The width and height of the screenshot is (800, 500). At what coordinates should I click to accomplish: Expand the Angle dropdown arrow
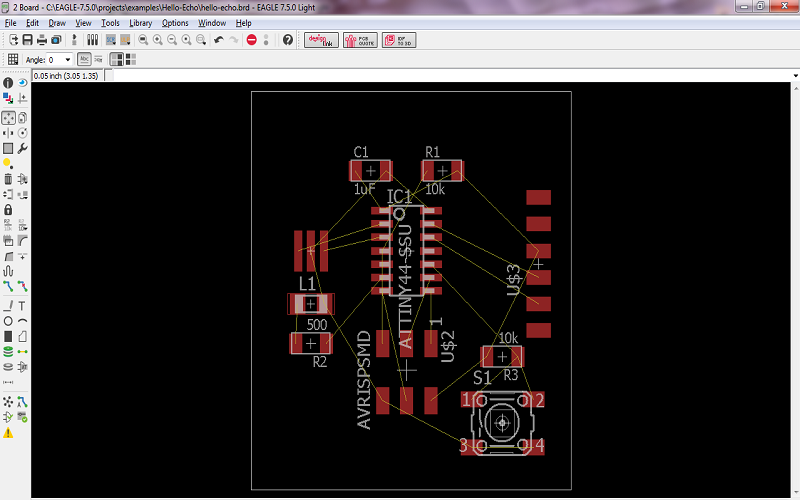pos(68,60)
